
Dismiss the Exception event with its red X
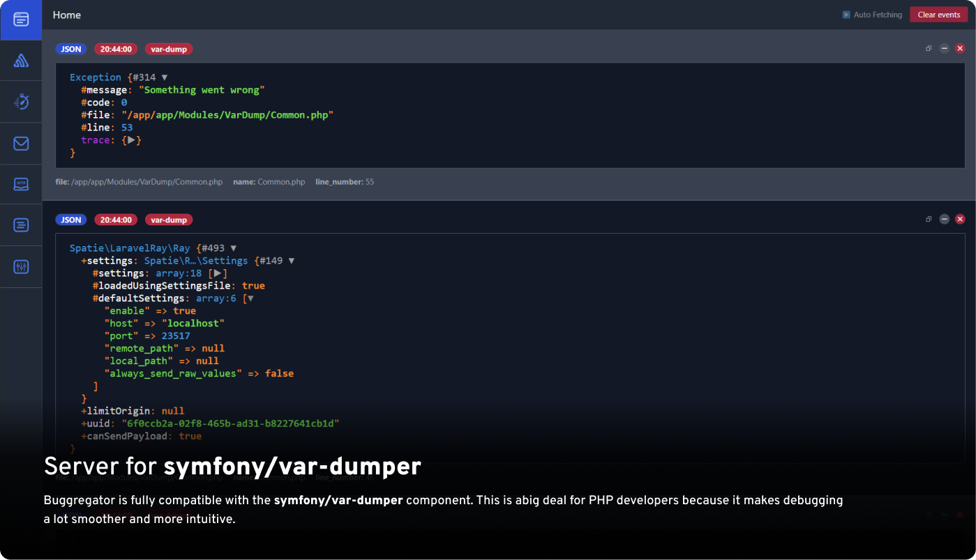click(x=961, y=48)
